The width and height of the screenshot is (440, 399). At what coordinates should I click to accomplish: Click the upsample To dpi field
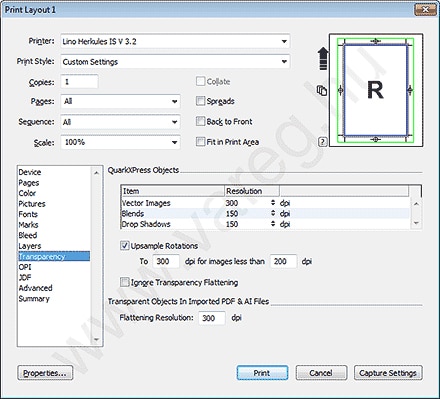[166, 261]
